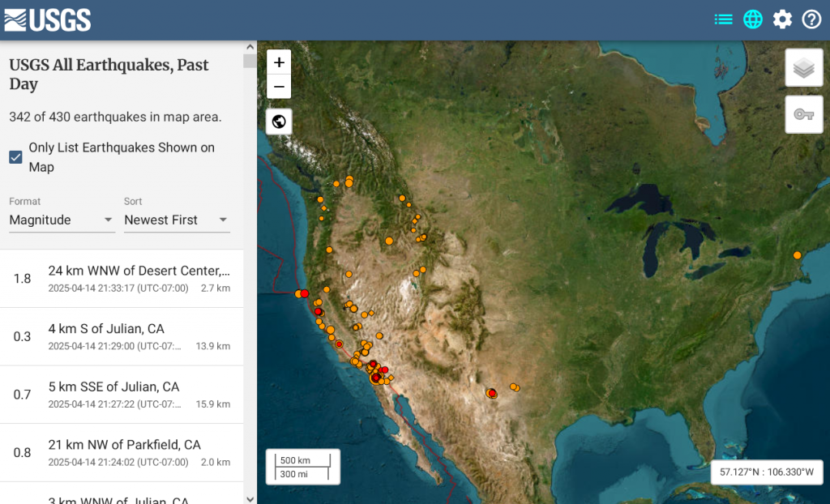Uncheck Only List Earthquakes Shown on Map

coord(16,157)
